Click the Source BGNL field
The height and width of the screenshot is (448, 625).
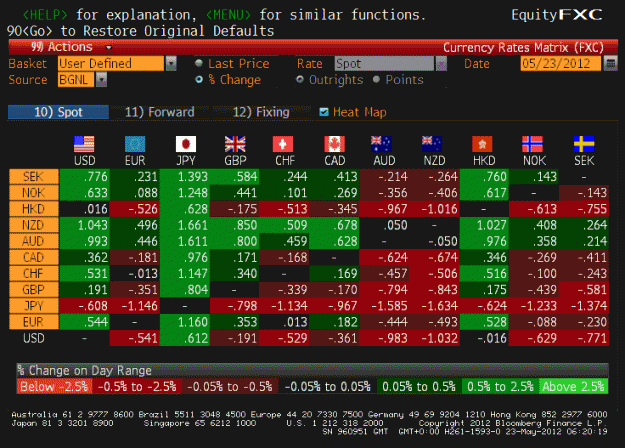point(76,80)
